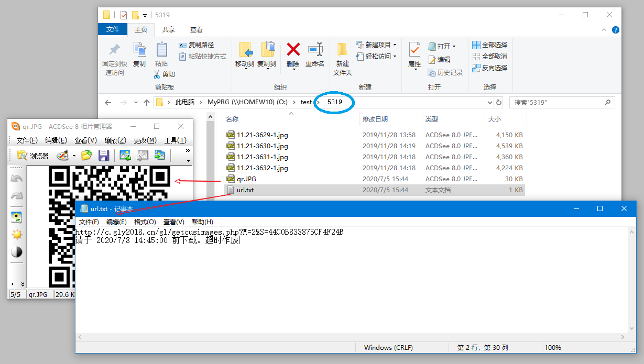Click ACDSee open folder icon
This screenshot has height=364, width=644.
point(86,156)
